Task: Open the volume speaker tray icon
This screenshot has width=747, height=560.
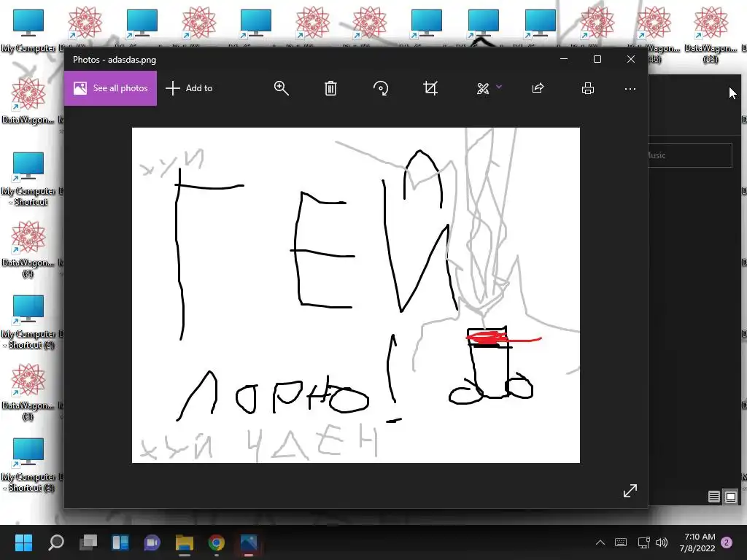Action: click(x=661, y=542)
